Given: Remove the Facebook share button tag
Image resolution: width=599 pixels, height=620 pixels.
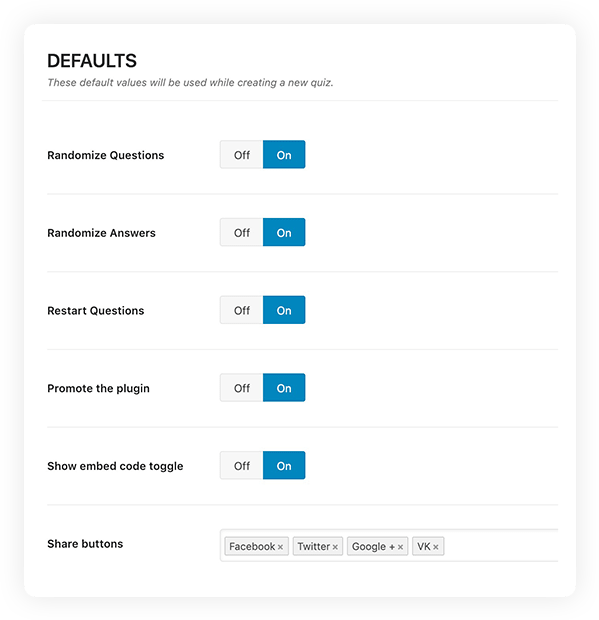Looking at the screenshot, I should [x=280, y=547].
